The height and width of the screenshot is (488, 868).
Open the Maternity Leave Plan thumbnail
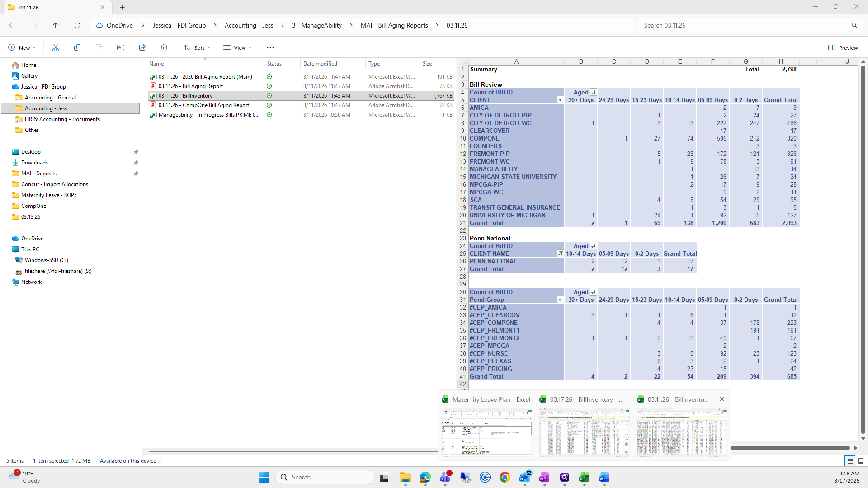click(x=486, y=432)
